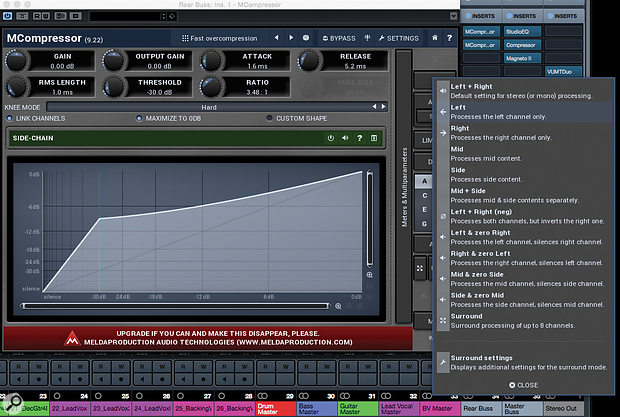Select Right & zero Left mode

(x=524, y=258)
